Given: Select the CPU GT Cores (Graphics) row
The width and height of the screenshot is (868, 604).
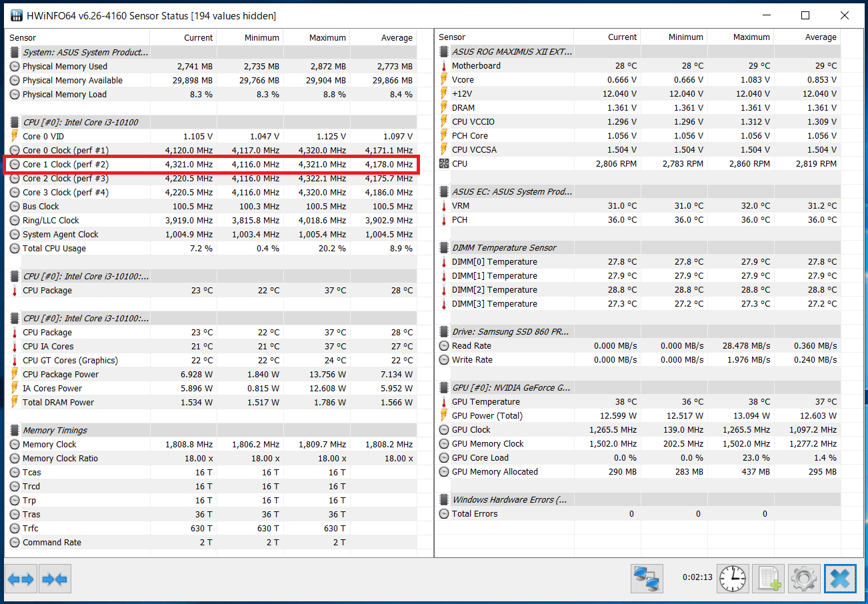Looking at the screenshot, I should pos(211,360).
